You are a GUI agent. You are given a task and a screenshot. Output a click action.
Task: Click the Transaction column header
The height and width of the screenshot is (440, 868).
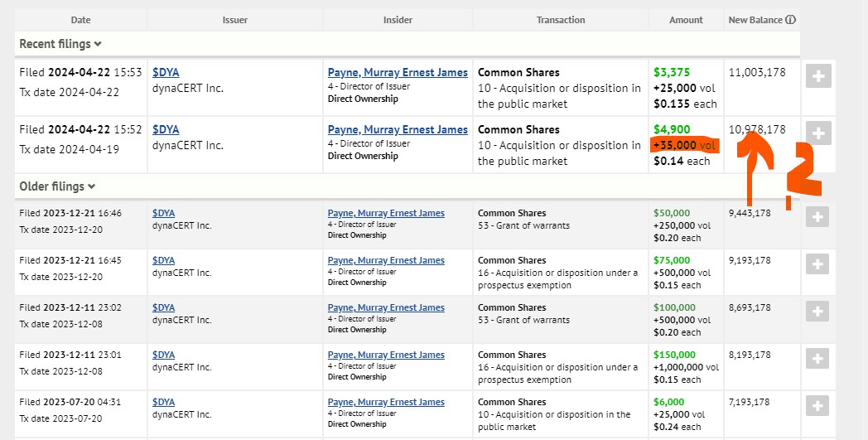(x=560, y=20)
